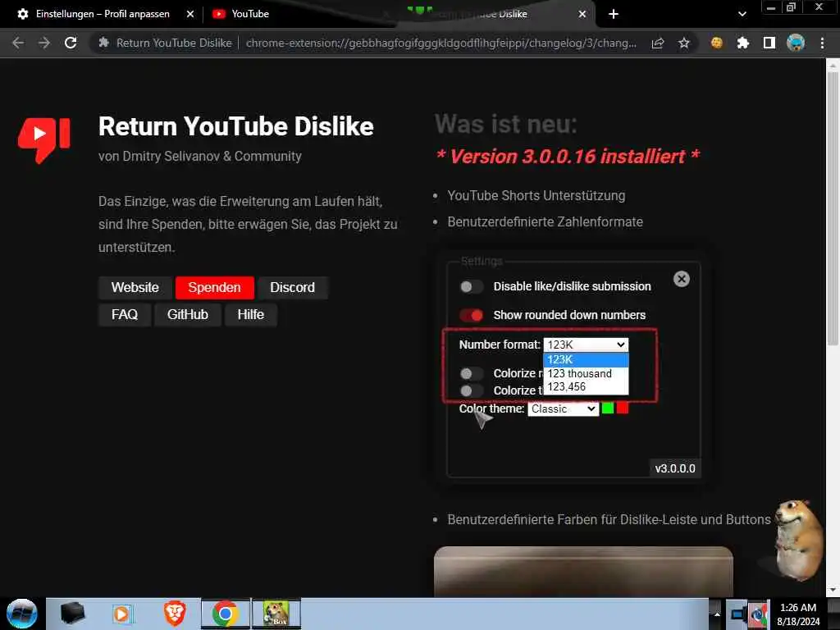This screenshot has width=840, height=630.
Task: Switch to Einstellungen – Profil anpassen tab
Action: point(103,14)
